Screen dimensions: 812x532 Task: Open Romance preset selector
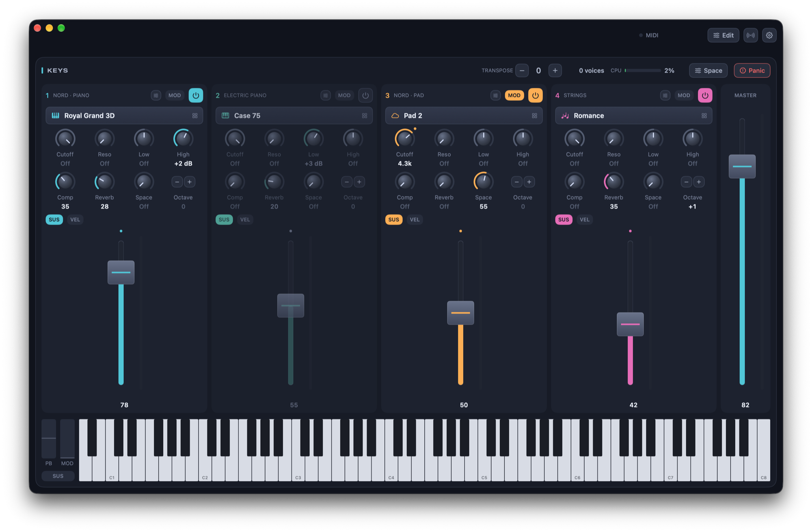(633, 116)
